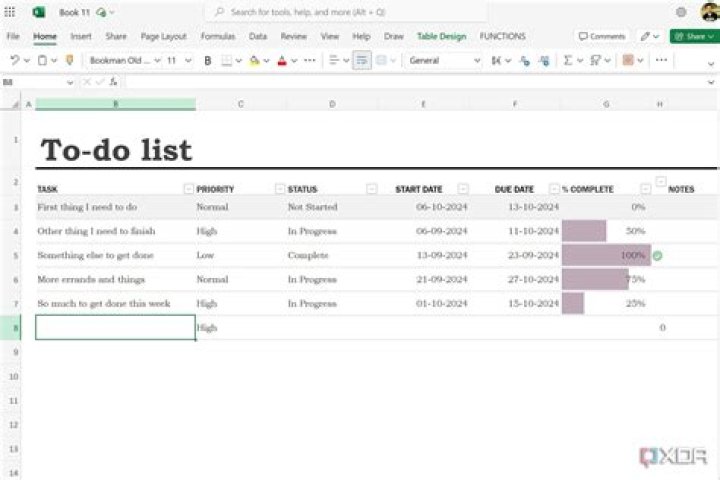Open the settings gear
Image resolution: width=720 pixels, height=480 pixels.
[x=681, y=12]
